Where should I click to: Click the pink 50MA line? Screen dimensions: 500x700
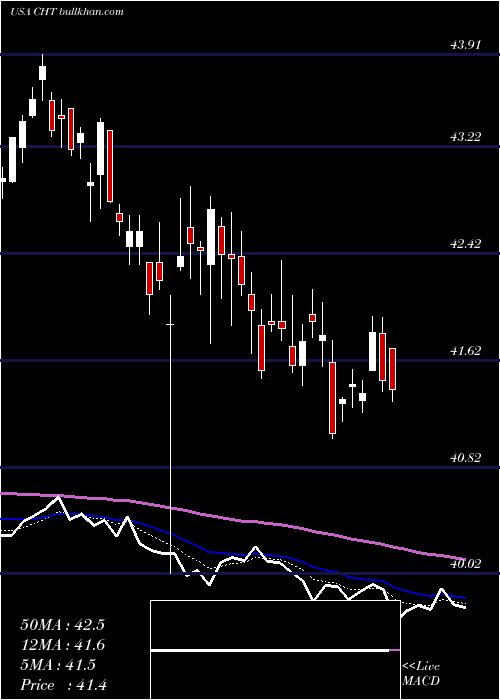232,519
